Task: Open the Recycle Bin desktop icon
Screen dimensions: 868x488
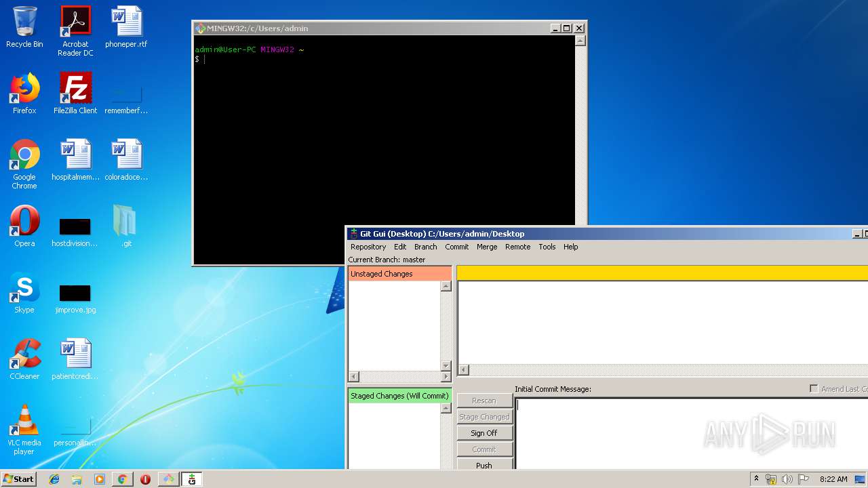Action: click(x=24, y=27)
